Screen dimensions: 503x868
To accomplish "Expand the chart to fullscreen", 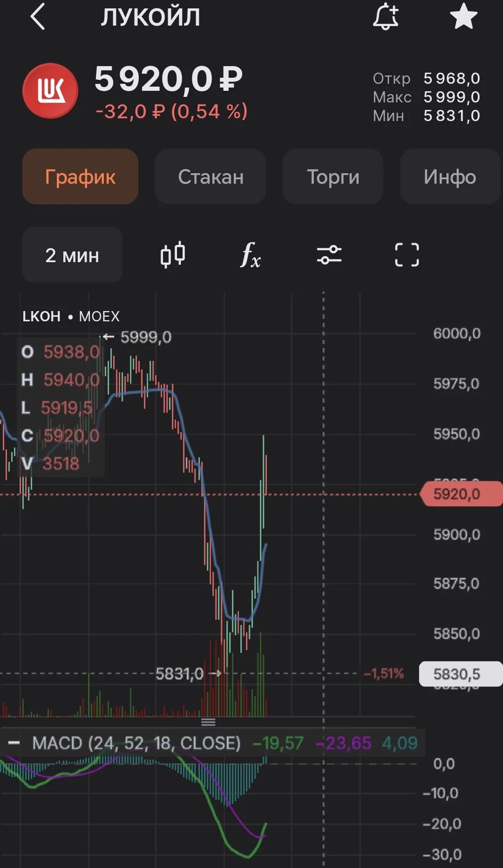I will (407, 255).
